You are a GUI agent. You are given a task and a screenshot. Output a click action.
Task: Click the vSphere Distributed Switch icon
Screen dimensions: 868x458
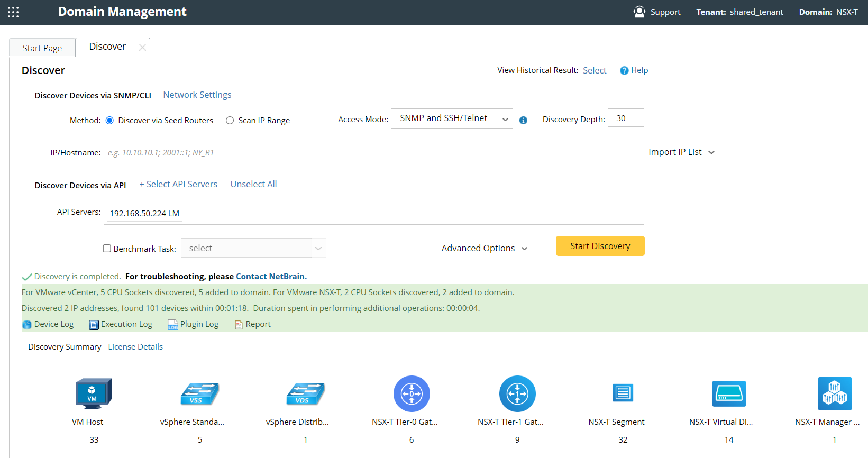click(306, 394)
